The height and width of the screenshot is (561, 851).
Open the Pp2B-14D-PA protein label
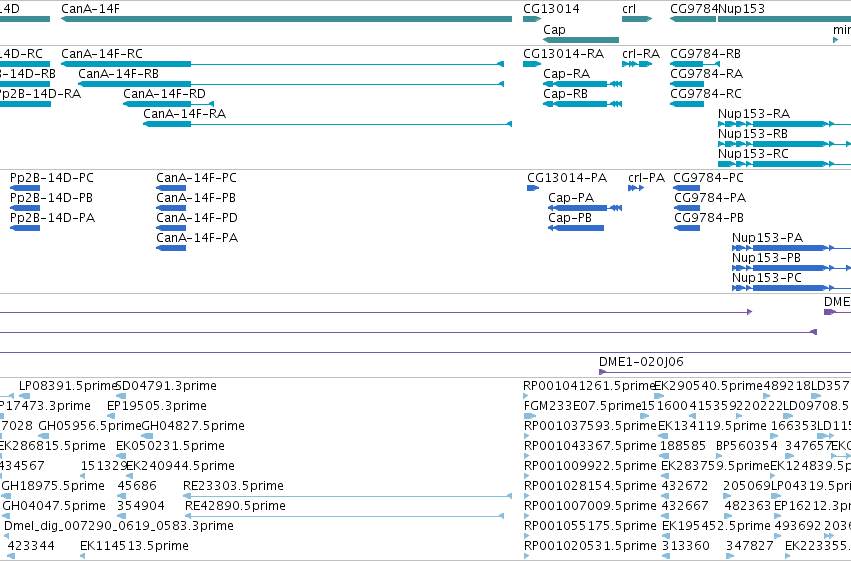[53, 218]
